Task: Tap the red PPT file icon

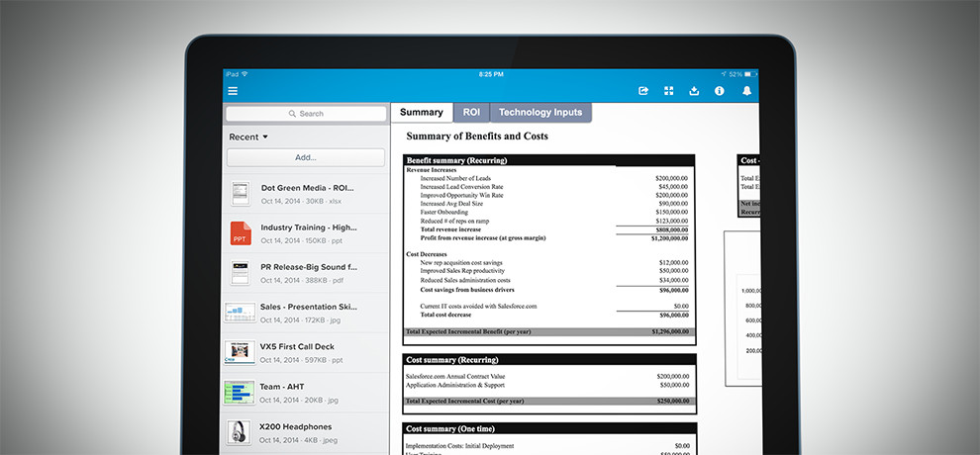Action: (240, 233)
